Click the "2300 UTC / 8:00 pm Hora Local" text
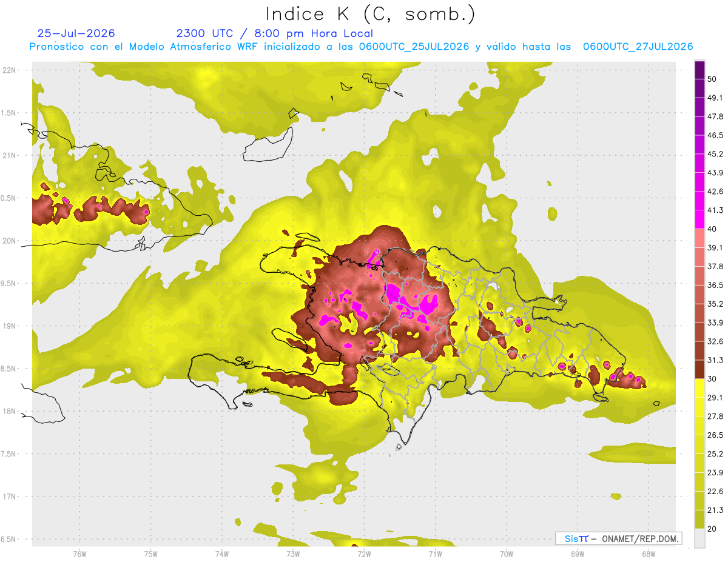Screen dimensions: 728x562 click(274, 33)
